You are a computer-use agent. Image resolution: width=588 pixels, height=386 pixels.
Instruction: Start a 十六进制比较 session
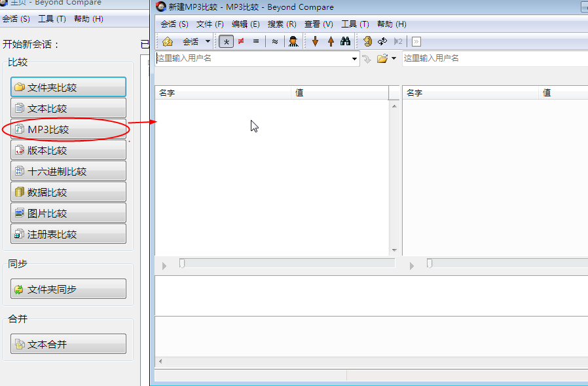click(68, 171)
